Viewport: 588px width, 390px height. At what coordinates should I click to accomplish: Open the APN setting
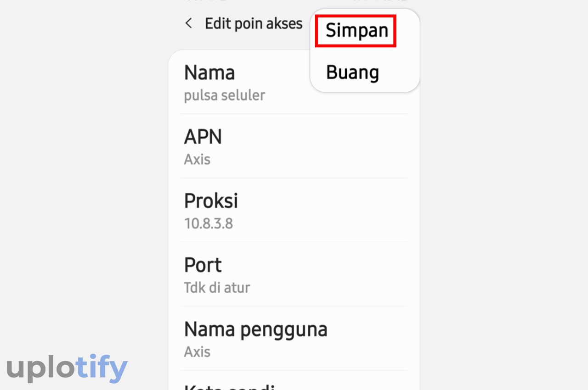click(x=294, y=146)
